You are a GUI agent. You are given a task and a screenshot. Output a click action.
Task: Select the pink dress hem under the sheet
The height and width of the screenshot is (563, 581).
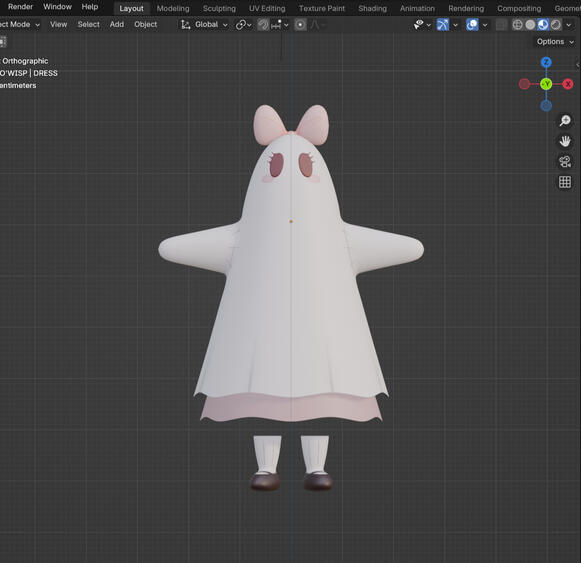click(x=291, y=409)
